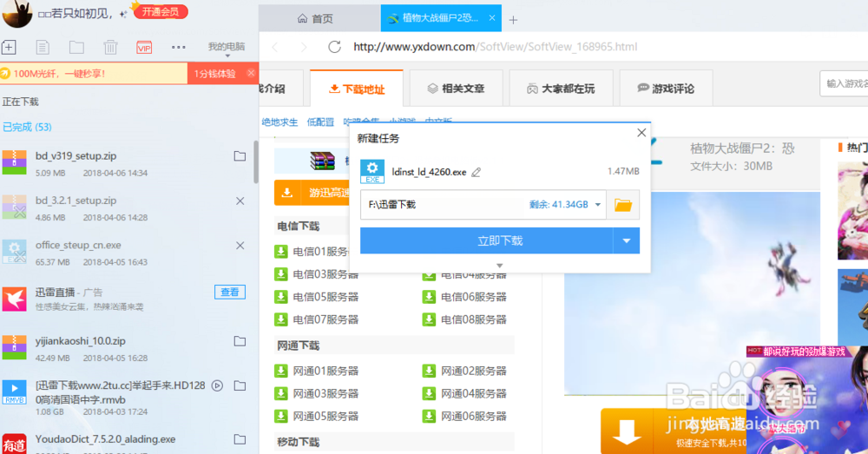Close the 新建任务 dialog
The height and width of the screenshot is (454, 868).
click(x=641, y=133)
